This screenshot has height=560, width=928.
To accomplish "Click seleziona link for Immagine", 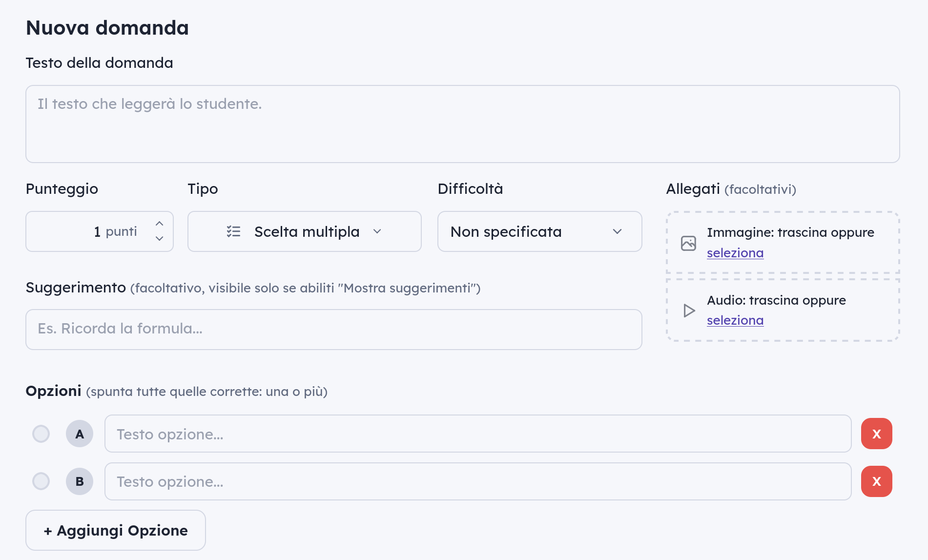I will click(x=735, y=253).
